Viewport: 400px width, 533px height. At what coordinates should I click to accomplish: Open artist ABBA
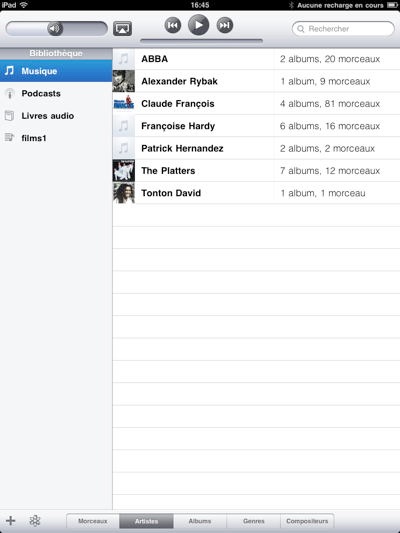[x=256, y=59]
